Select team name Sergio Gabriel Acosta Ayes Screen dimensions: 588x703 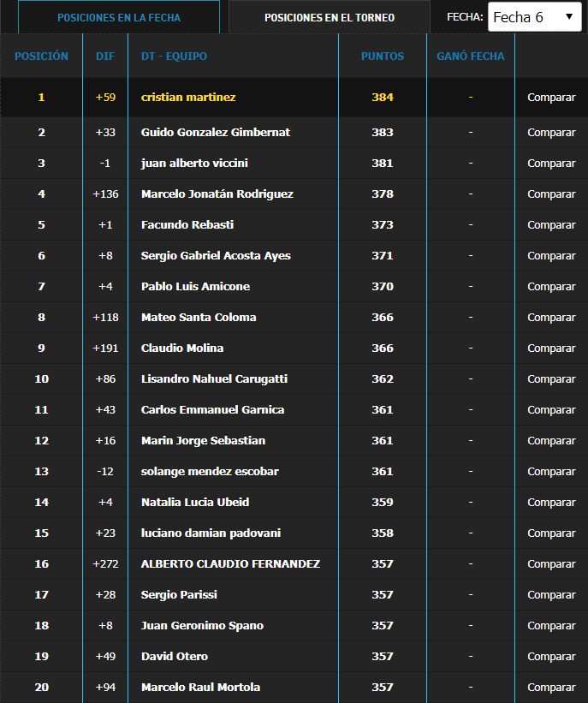216,255
